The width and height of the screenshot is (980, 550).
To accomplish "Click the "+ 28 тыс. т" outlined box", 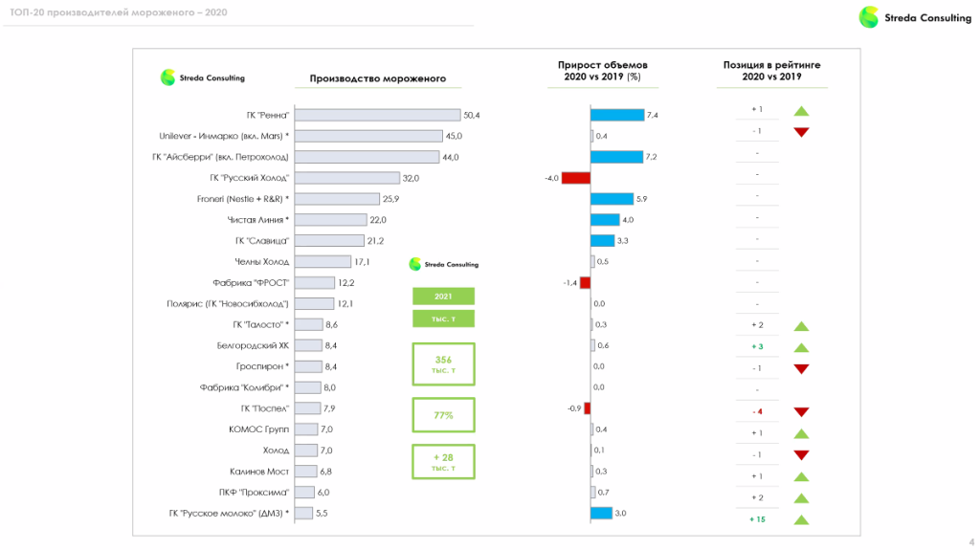I will (x=443, y=462).
